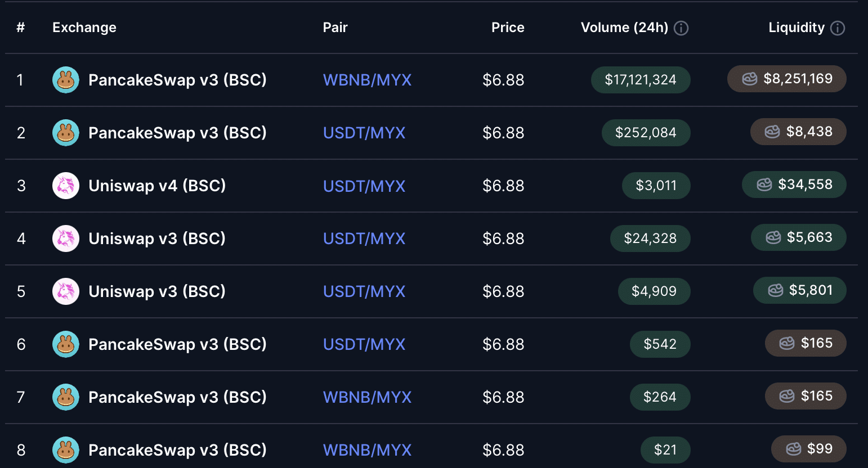The width and height of the screenshot is (868, 468).
Task: Click the info icon next to Volume (24h)
Action: [x=681, y=28]
